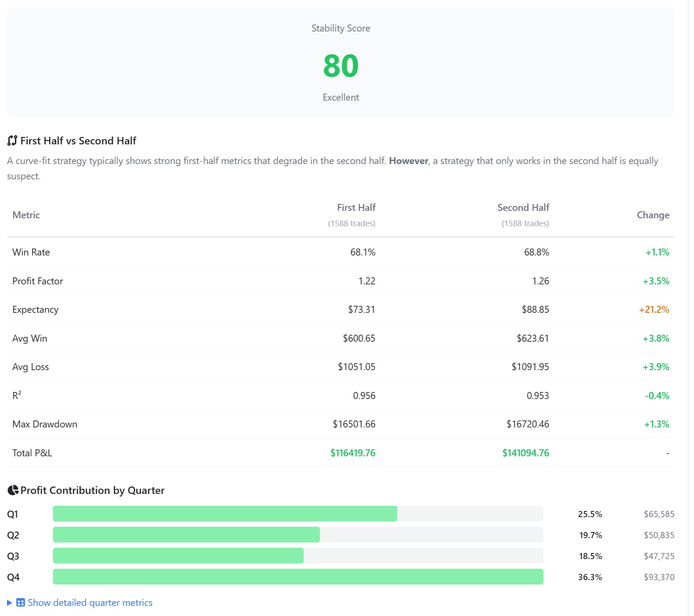This screenshot has width=694, height=616.
Task: Select the Q3 green progress bar
Action: tap(178, 556)
